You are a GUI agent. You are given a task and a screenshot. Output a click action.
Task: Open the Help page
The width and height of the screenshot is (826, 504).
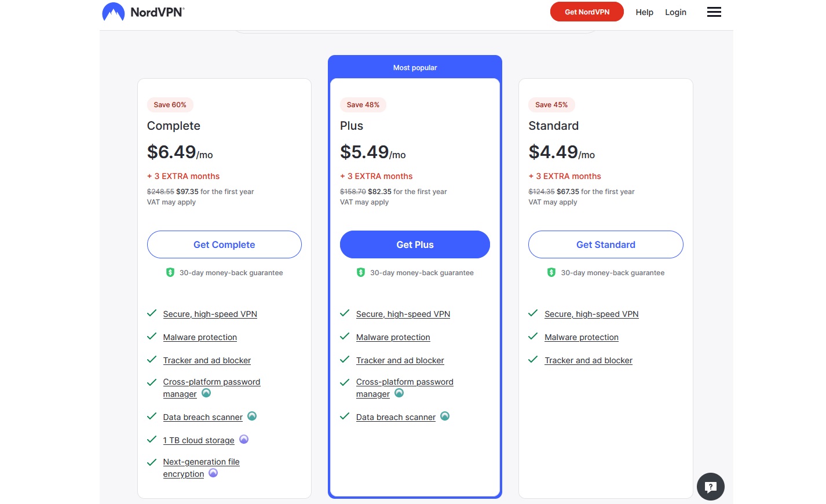pos(644,12)
